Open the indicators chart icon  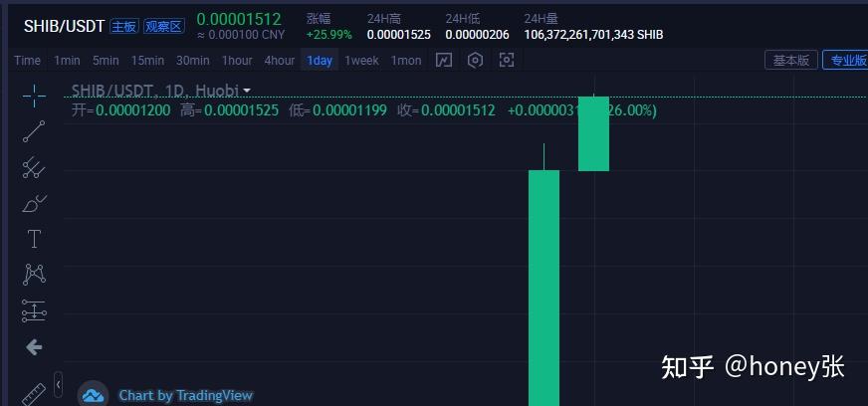pos(443,61)
